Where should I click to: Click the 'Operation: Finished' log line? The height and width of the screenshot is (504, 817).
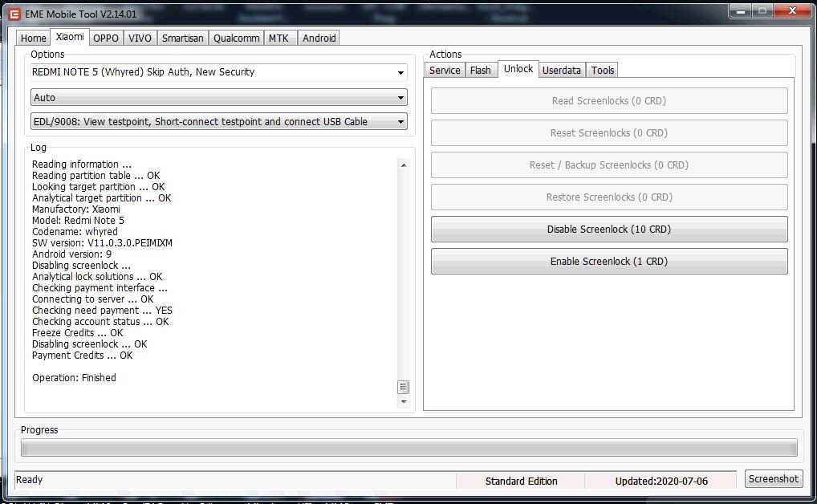click(74, 378)
